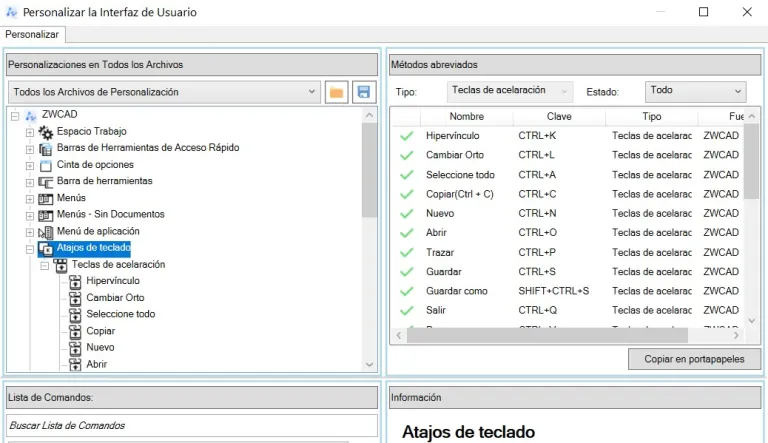The height and width of the screenshot is (443, 768).
Task: Click the open customization file folder icon
Action: (336, 92)
